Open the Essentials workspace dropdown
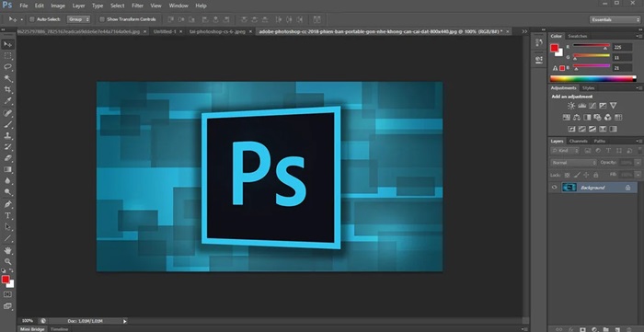The height and width of the screenshot is (332, 644). click(x=615, y=19)
